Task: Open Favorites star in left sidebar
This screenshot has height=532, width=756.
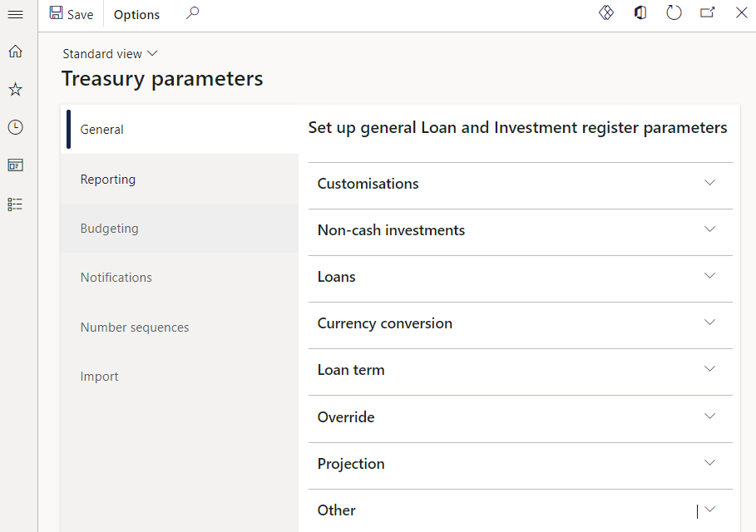Action: click(x=15, y=90)
